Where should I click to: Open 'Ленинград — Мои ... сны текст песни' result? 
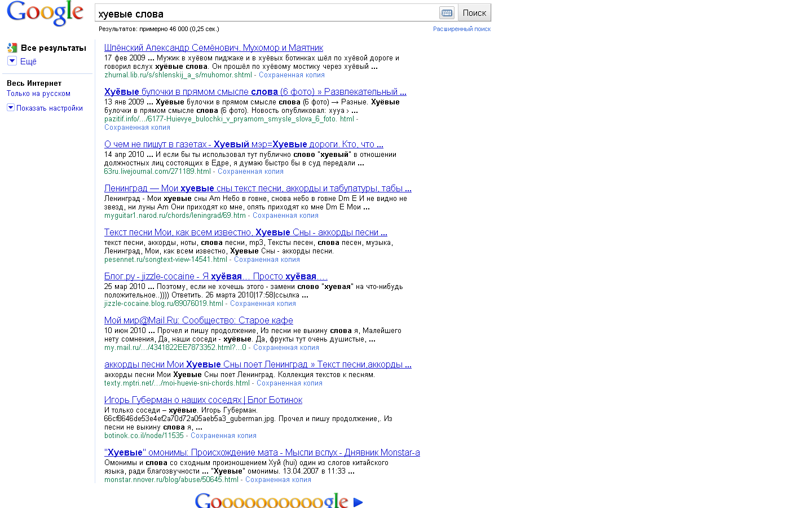click(x=258, y=189)
